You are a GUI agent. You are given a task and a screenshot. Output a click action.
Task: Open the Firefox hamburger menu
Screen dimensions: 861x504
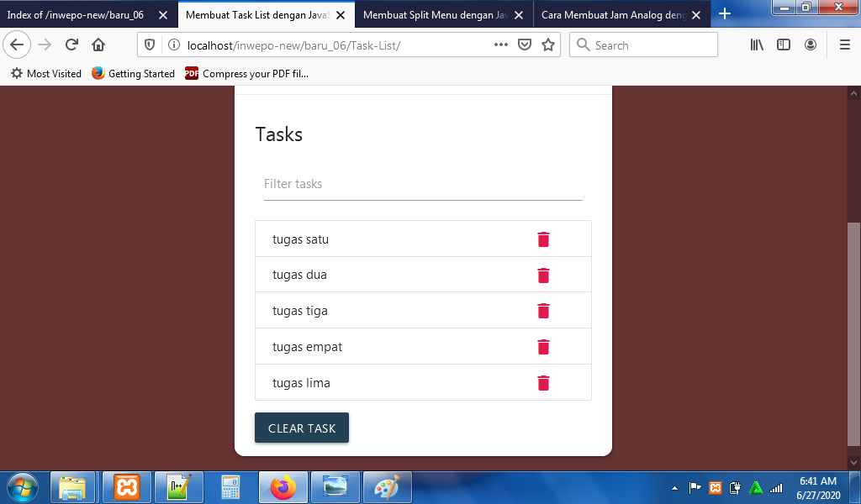pyautogui.click(x=845, y=45)
